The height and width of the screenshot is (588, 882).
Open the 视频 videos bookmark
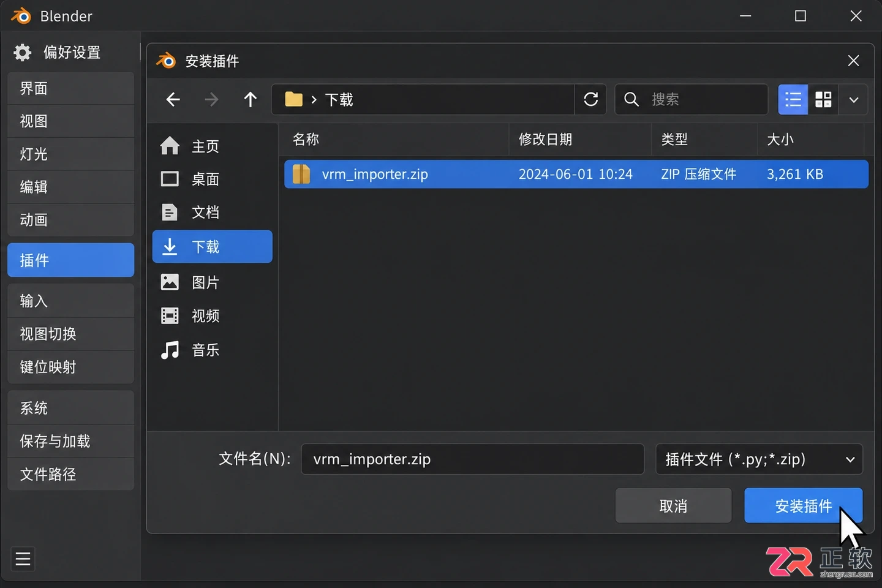pos(212,315)
